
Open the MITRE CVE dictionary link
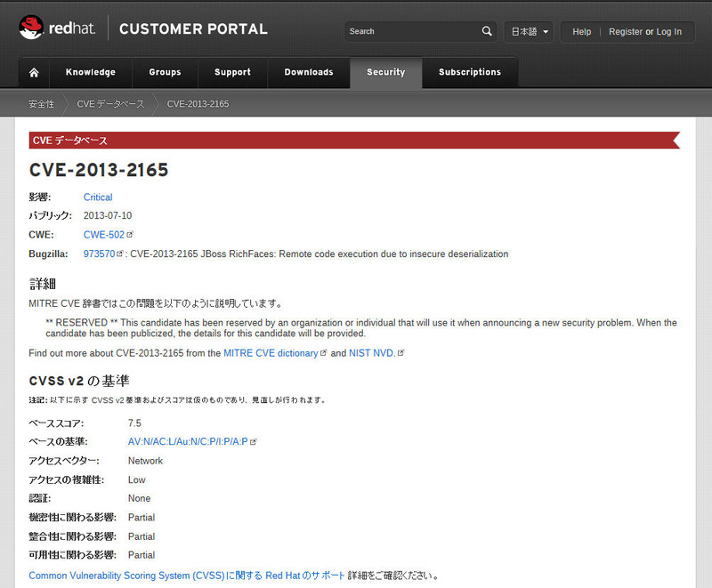pyautogui.click(x=271, y=353)
